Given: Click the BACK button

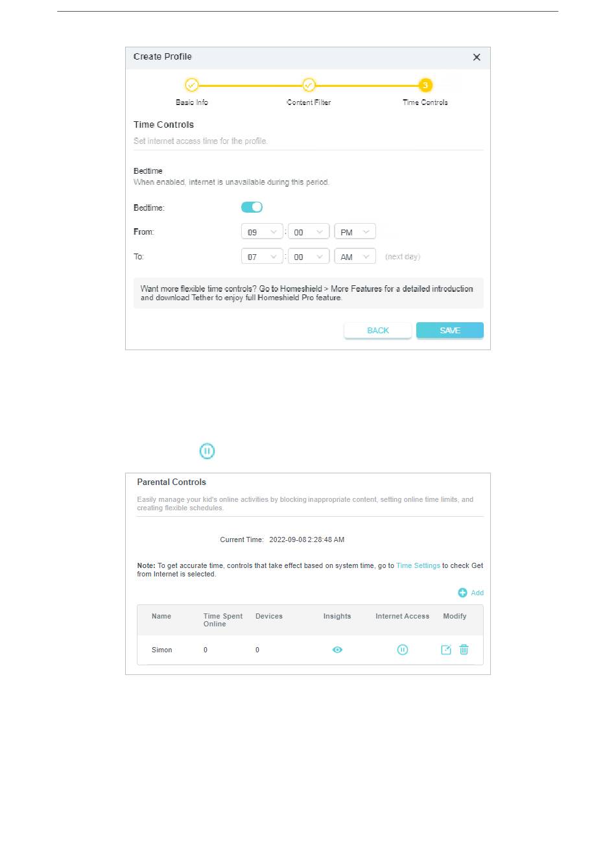Looking at the screenshot, I should pos(378,331).
